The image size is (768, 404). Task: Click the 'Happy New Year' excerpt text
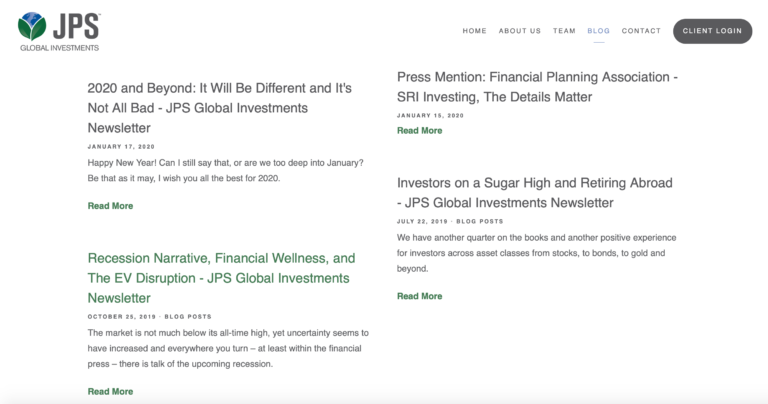(225, 170)
